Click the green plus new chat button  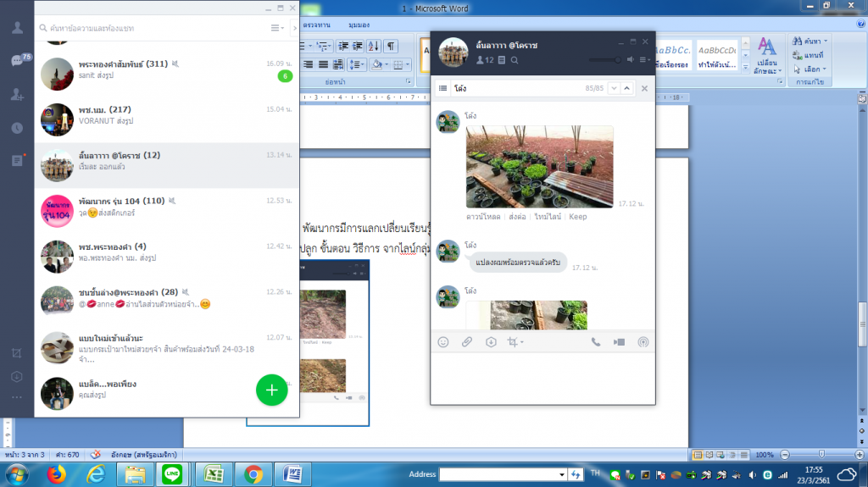(x=271, y=390)
